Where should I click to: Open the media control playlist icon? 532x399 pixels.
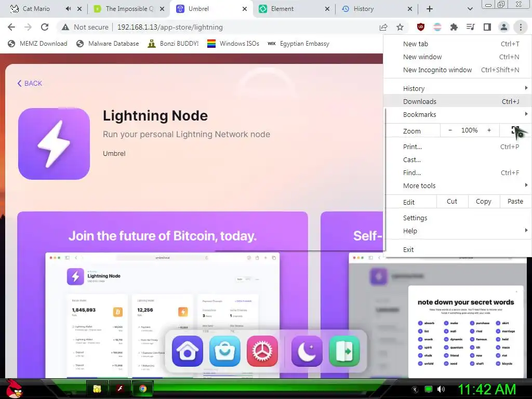pyautogui.click(x=471, y=27)
